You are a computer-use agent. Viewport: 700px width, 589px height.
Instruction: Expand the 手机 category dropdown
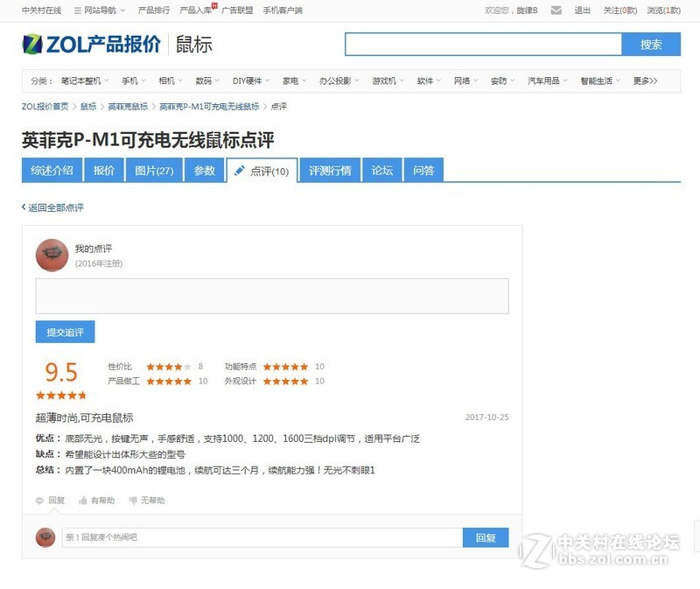click(x=134, y=81)
